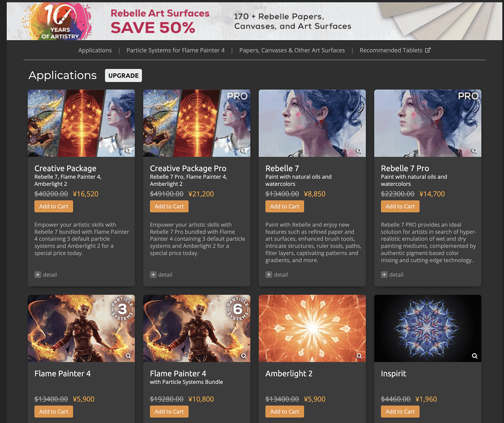Screen dimensions: 504x423
Task: Magnify the Flame Painter 4 three-particle image
Action: (128, 356)
